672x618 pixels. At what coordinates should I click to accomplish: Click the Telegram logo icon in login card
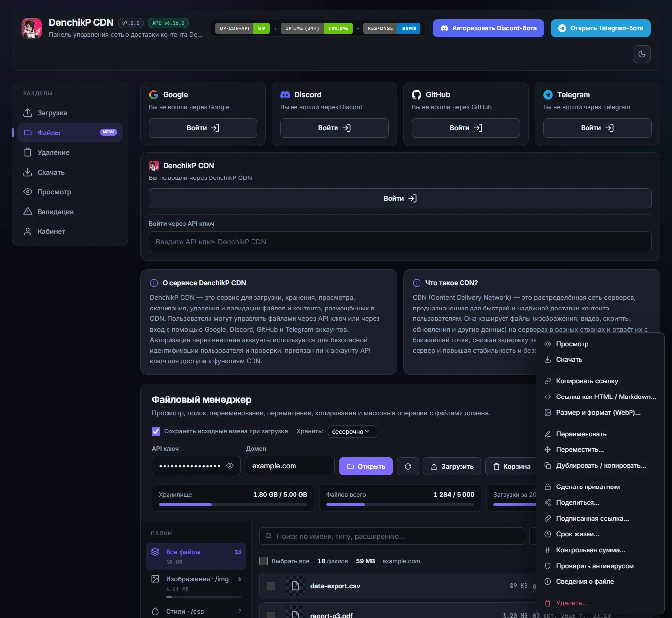pos(548,95)
